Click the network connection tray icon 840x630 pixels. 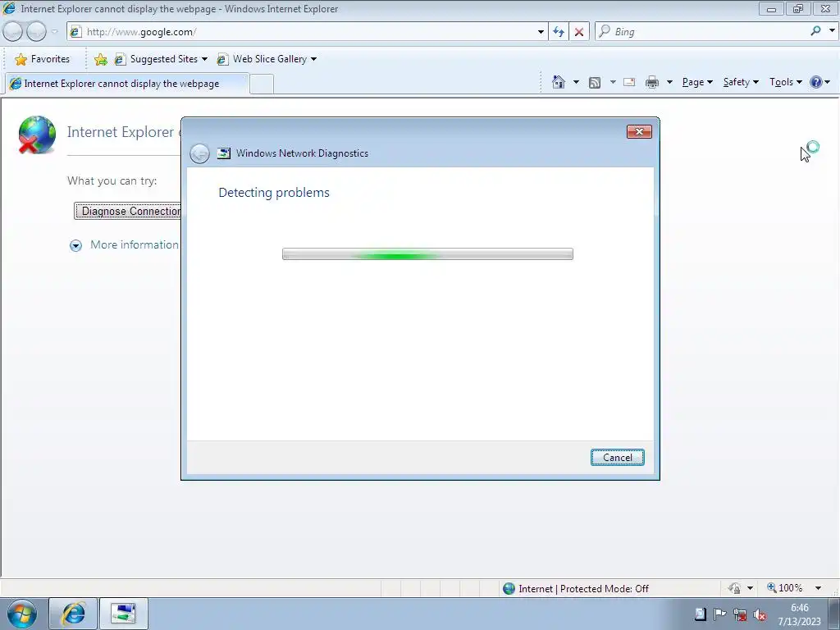coord(740,615)
